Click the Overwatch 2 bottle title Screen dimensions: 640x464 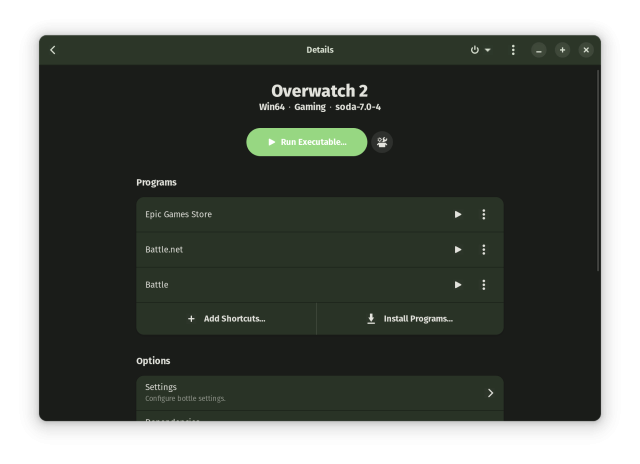320,91
